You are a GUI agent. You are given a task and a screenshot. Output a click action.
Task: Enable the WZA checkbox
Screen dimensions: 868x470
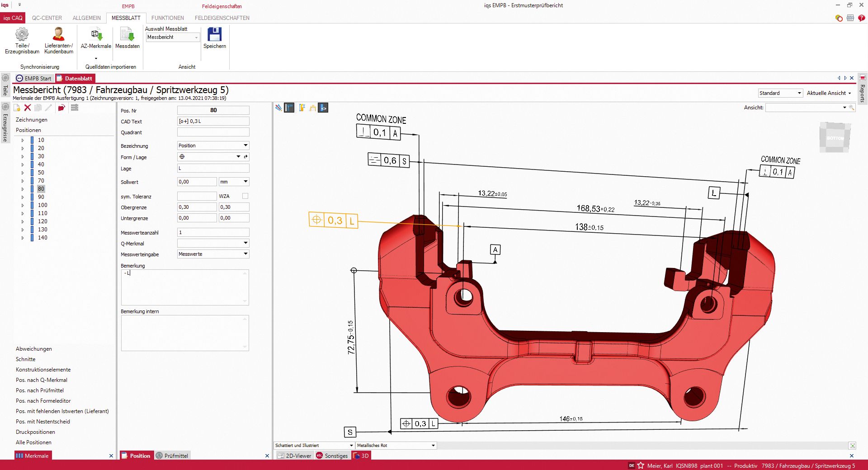[245, 196]
